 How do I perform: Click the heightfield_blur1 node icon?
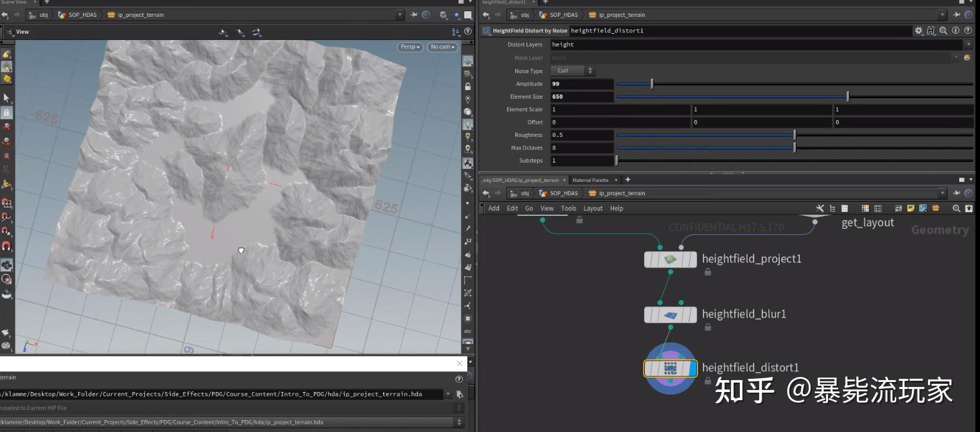coord(670,315)
